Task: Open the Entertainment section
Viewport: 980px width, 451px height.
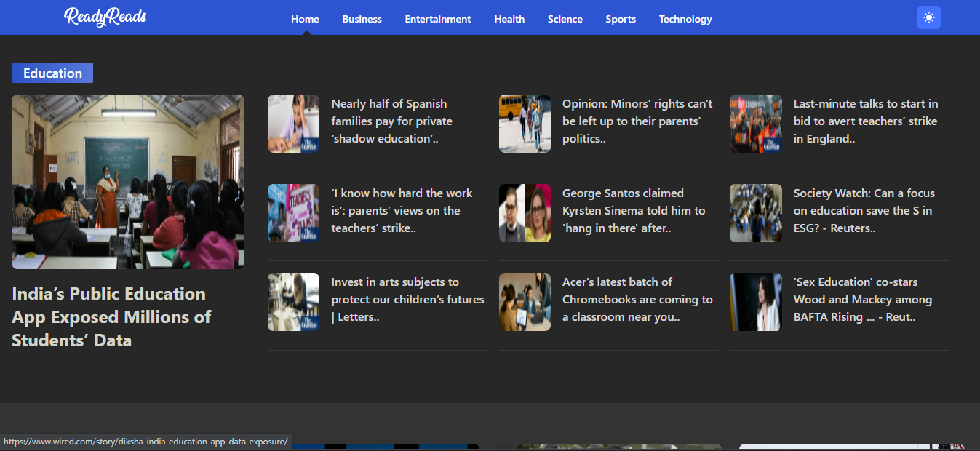Action: (438, 19)
